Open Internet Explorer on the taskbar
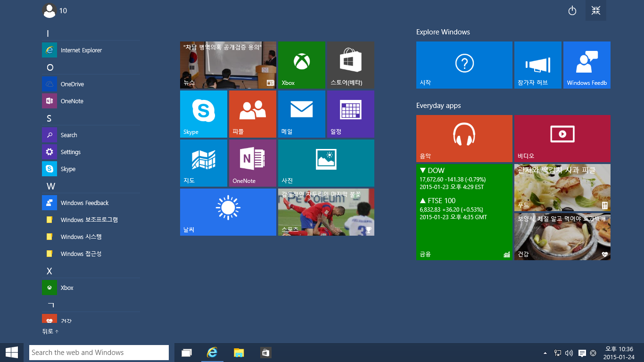This screenshot has width=644, height=362. [x=213, y=353]
